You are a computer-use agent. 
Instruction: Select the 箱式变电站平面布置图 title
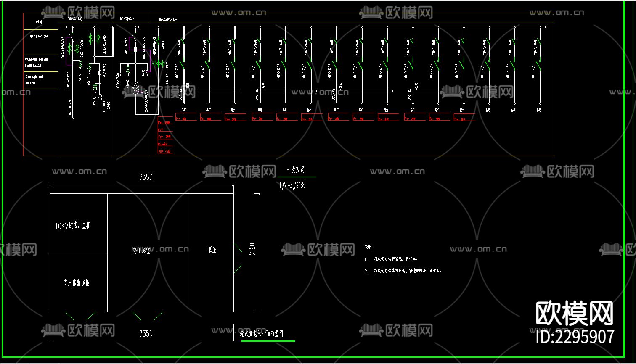tap(262, 334)
